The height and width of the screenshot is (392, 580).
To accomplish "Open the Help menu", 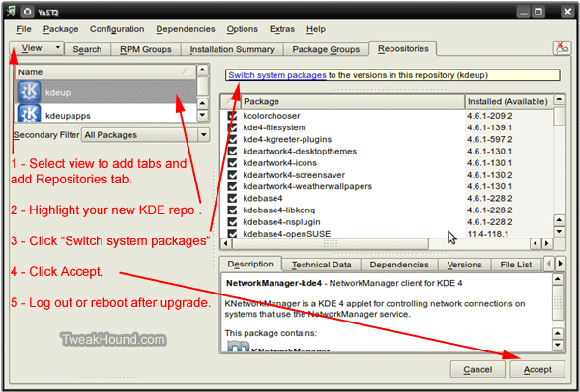I will (316, 29).
